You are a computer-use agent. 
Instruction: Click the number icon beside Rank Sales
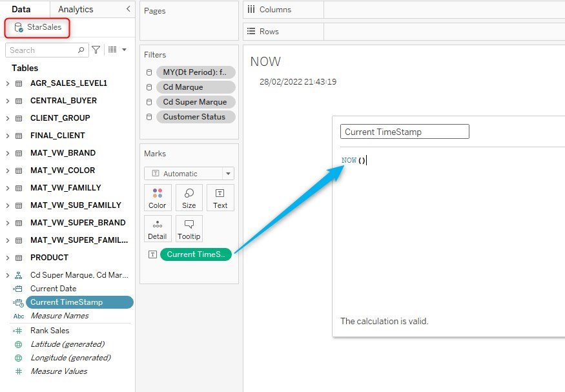pyautogui.click(x=17, y=331)
